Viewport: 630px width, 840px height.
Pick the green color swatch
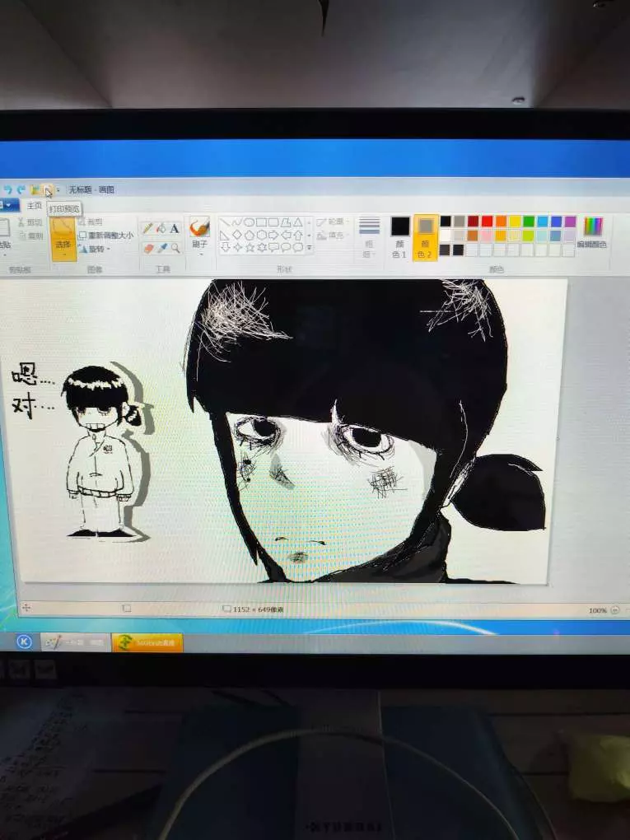(x=529, y=222)
